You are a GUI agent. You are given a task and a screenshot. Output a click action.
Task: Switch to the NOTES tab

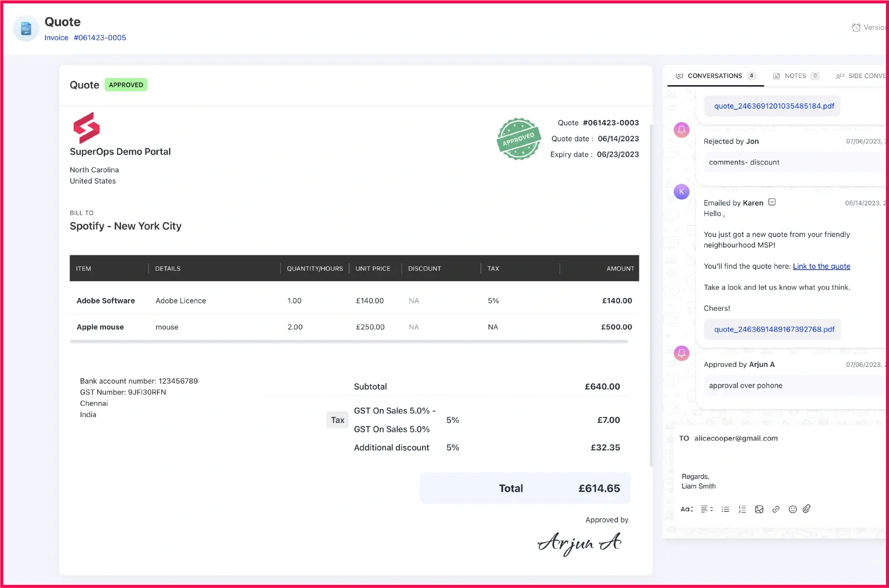point(796,76)
